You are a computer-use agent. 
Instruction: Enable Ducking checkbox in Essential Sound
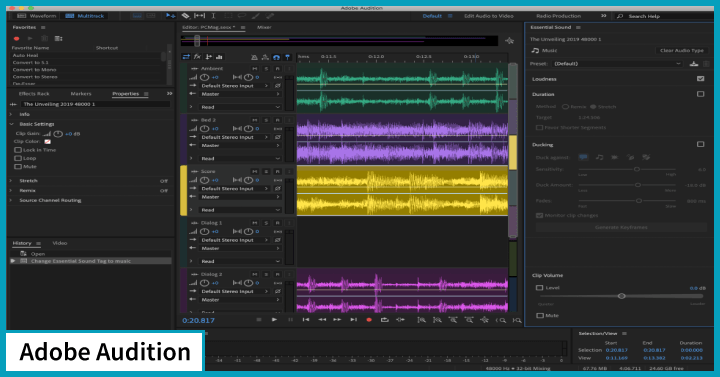pos(700,144)
